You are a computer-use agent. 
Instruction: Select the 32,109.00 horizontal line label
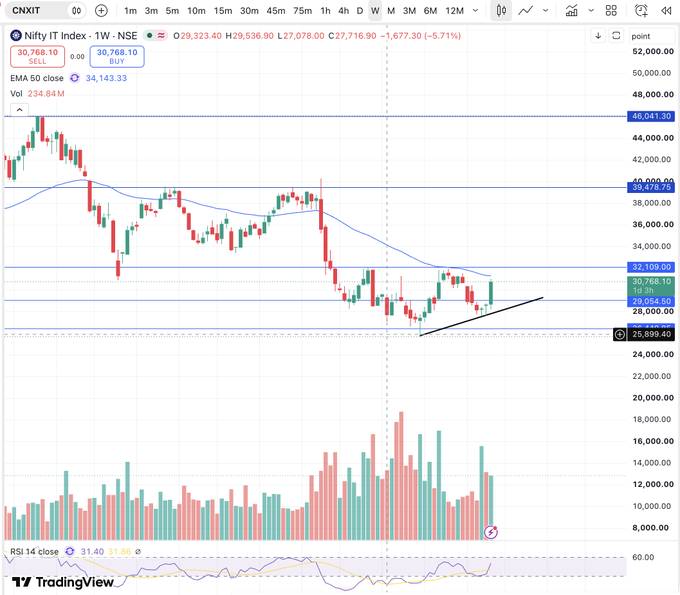click(x=651, y=267)
